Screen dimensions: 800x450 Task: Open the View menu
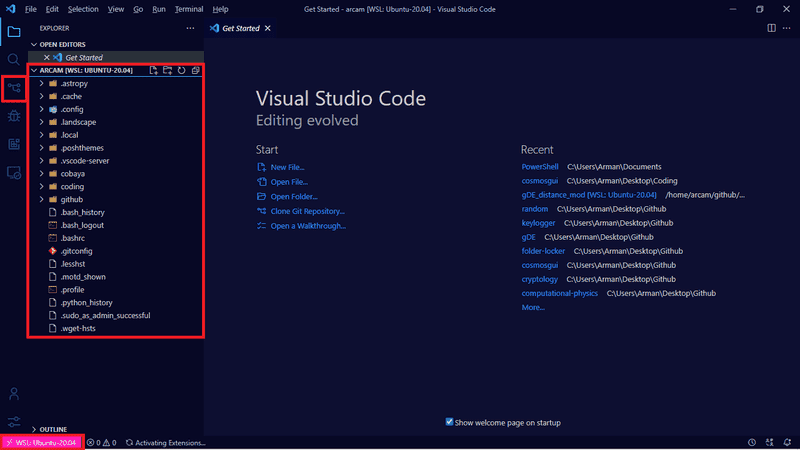(116, 9)
